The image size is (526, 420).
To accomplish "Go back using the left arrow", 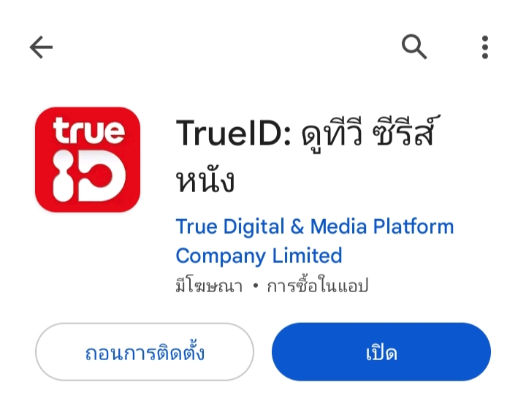I will [41, 47].
